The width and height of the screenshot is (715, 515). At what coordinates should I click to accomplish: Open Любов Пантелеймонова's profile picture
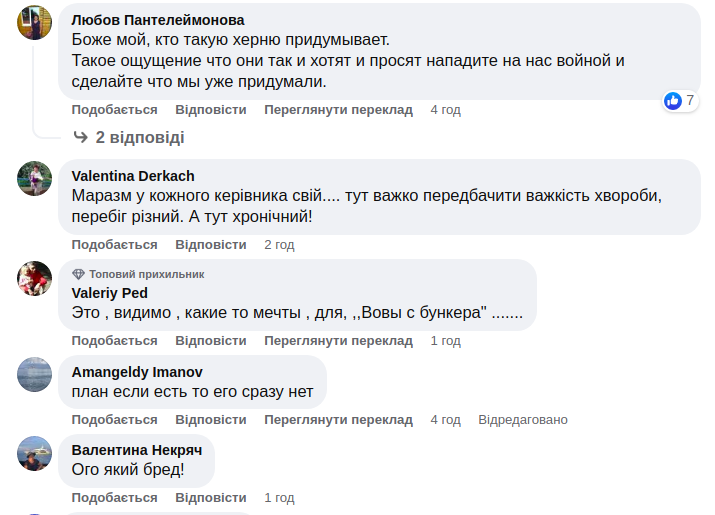[x=35, y=22]
